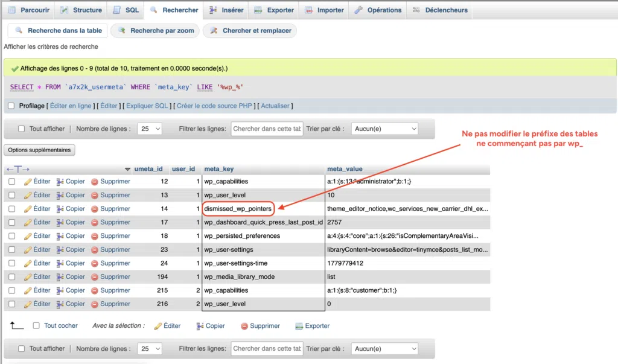Click copy icon in wp_persisted_preferences row

(60, 236)
